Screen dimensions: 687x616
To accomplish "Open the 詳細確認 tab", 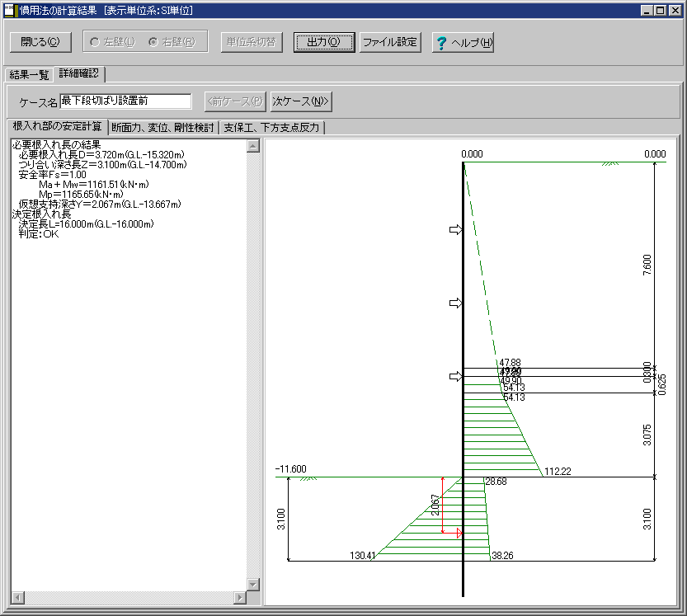I will (78, 73).
